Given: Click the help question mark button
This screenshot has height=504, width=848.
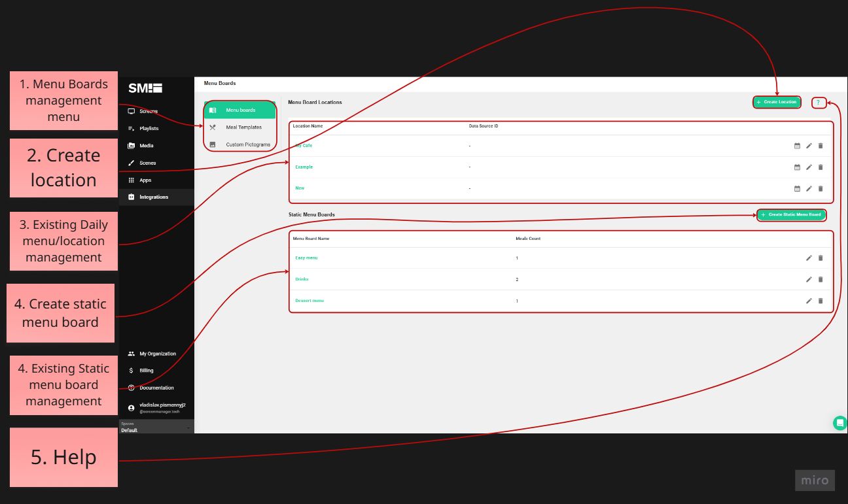Looking at the screenshot, I should point(819,102).
